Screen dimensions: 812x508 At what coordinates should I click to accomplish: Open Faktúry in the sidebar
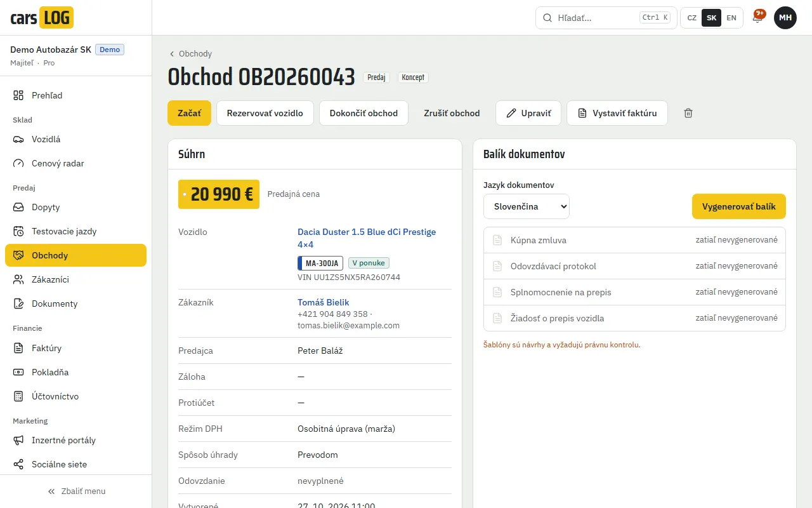(75, 348)
